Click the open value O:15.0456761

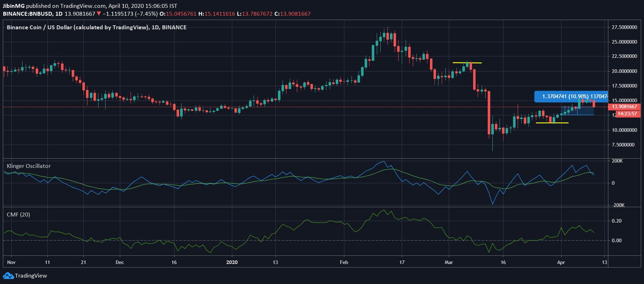178,14
